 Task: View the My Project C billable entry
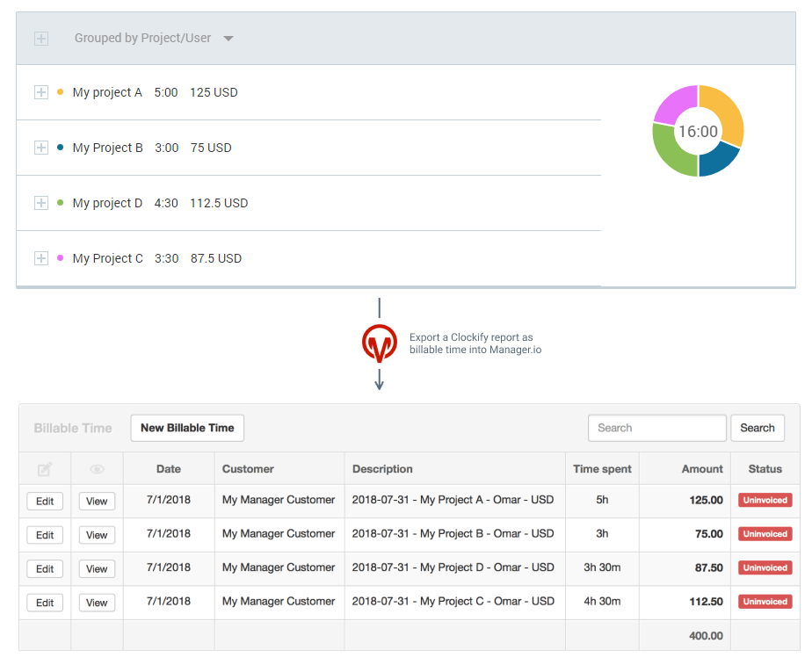click(97, 603)
